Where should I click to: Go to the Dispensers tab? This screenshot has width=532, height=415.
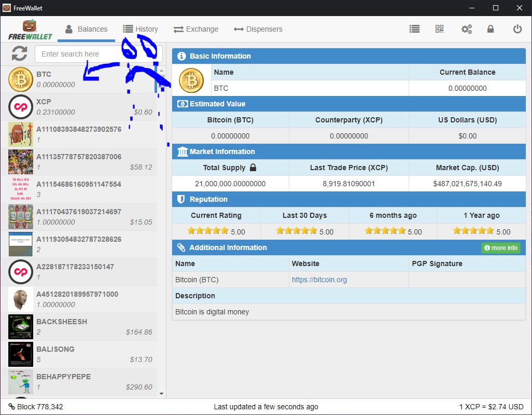coord(258,29)
